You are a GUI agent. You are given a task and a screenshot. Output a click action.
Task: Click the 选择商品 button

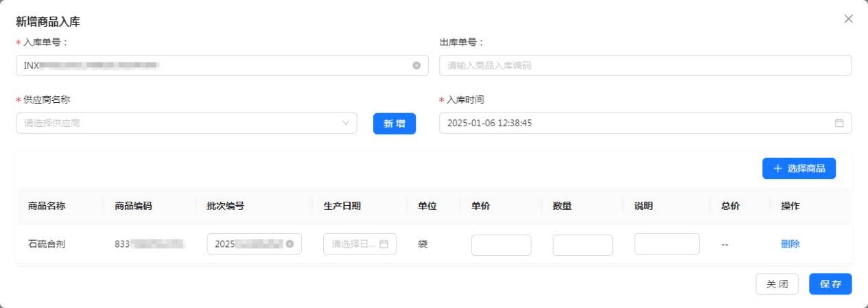[799, 169]
